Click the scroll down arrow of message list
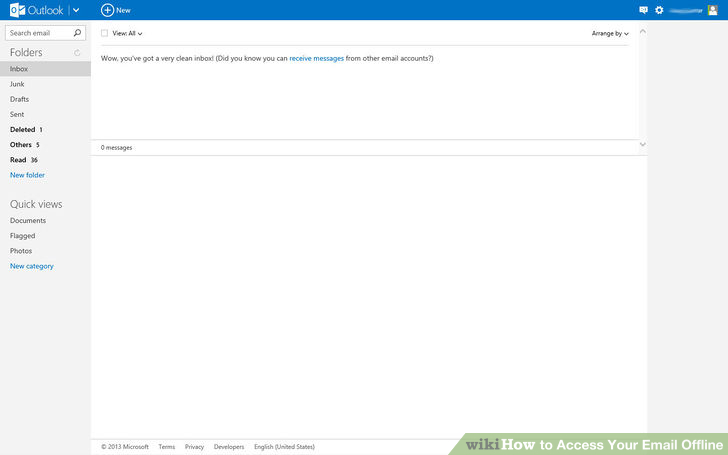Image resolution: width=728 pixels, height=455 pixels. [x=643, y=144]
